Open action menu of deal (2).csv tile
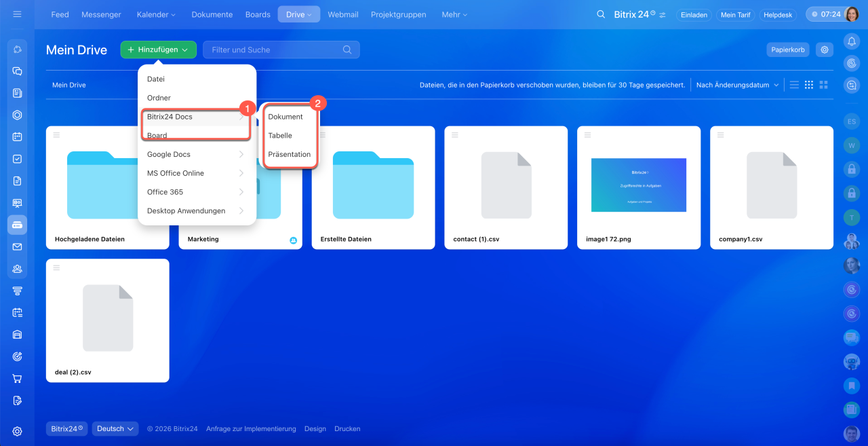 [x=56, y=268]
